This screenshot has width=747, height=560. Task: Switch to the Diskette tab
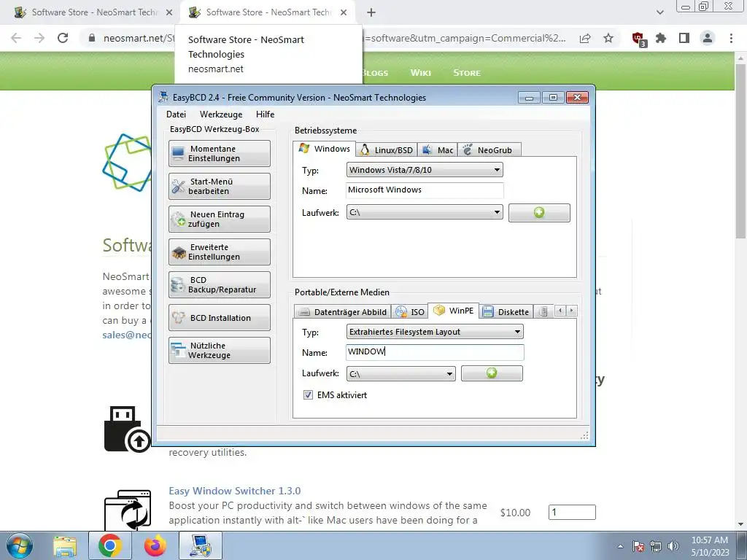tap(506, 312)
